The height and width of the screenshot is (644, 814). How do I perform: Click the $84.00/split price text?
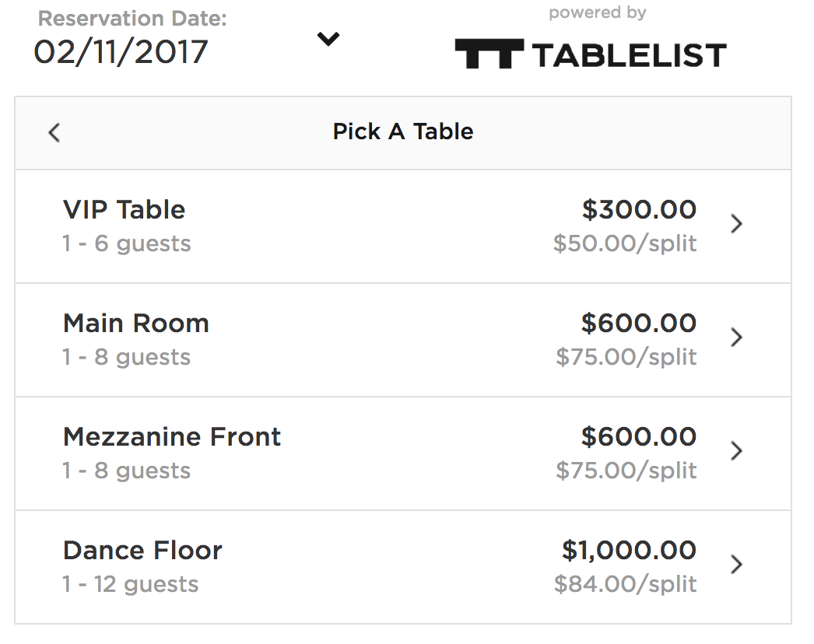(x=625, y=585)
